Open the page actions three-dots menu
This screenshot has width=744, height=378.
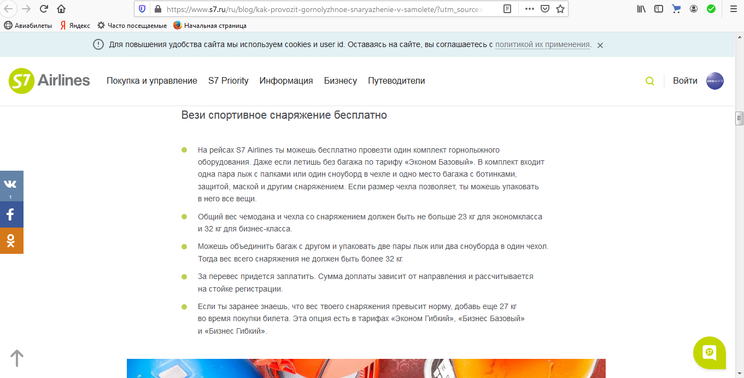[530, 9]
